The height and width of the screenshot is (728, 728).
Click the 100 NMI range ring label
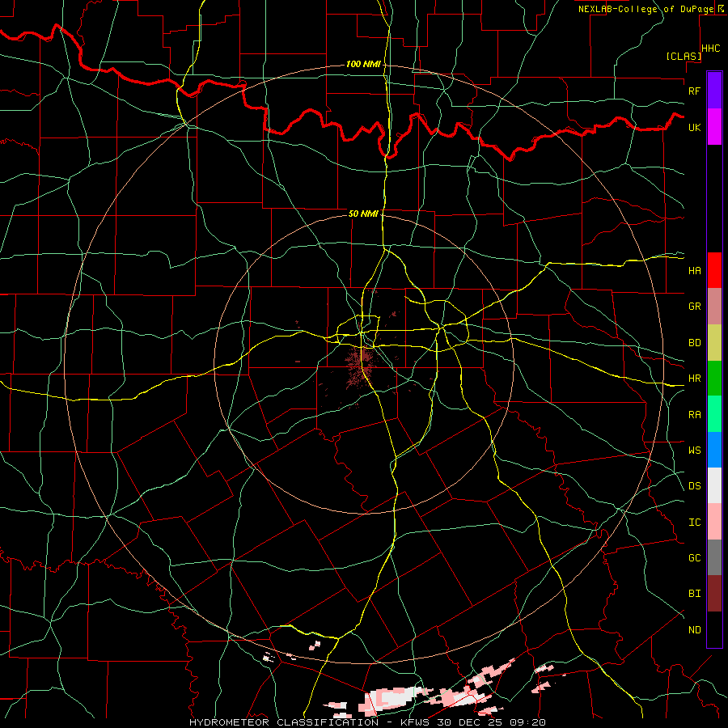point(363,64)
